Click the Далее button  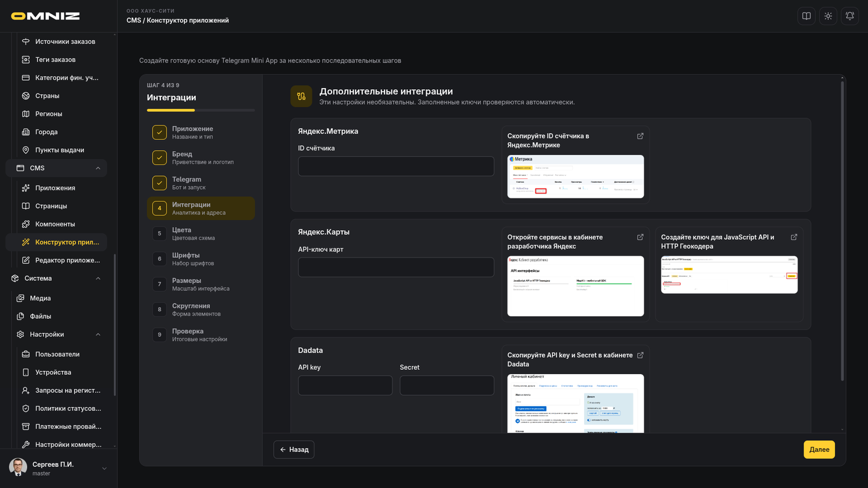(x=819, y=449)
